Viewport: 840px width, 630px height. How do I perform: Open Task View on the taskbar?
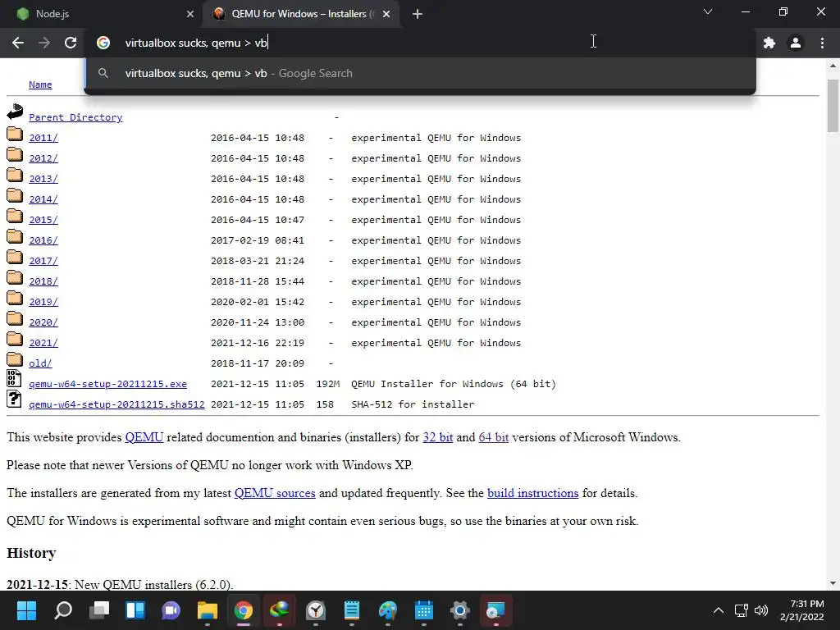click(99, 610)
